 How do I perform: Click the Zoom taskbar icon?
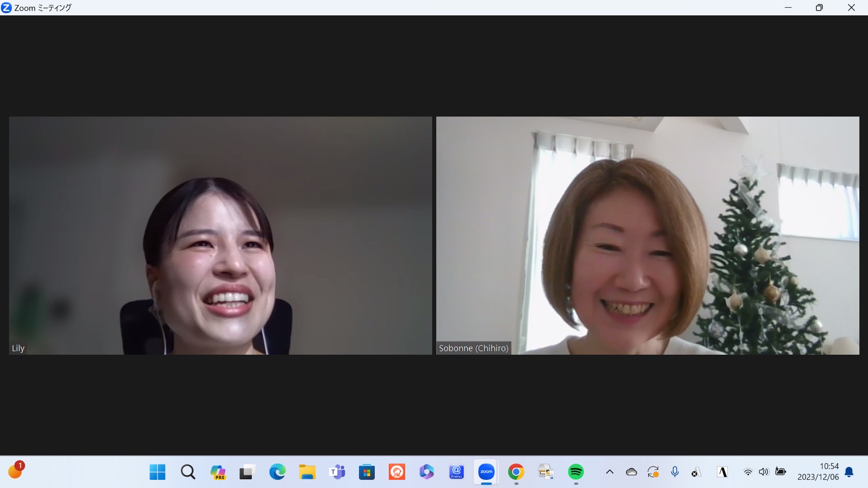pos(486,472)
